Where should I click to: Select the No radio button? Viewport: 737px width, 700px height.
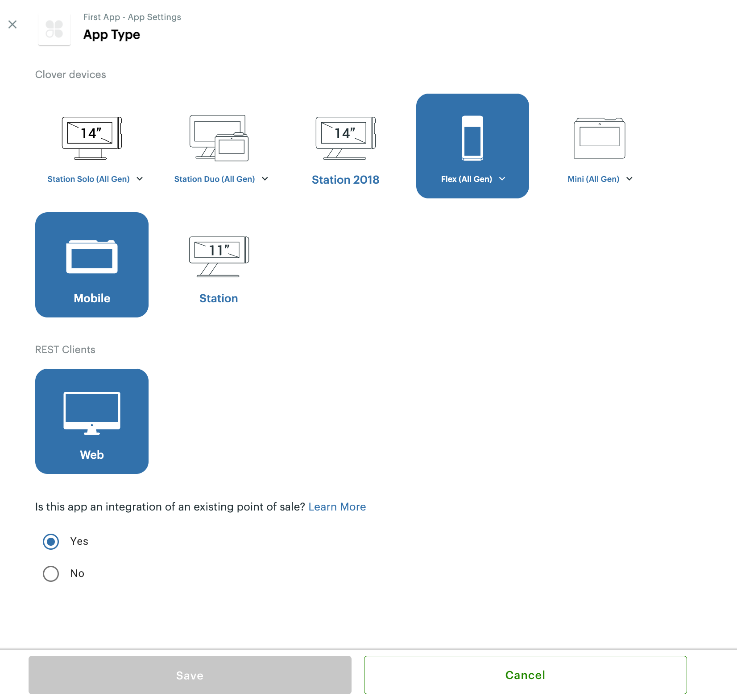[51, 574]
